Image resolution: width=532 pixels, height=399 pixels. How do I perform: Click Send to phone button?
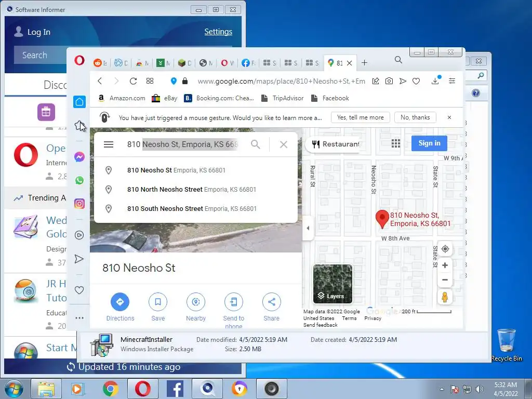(x=234, y=311)
